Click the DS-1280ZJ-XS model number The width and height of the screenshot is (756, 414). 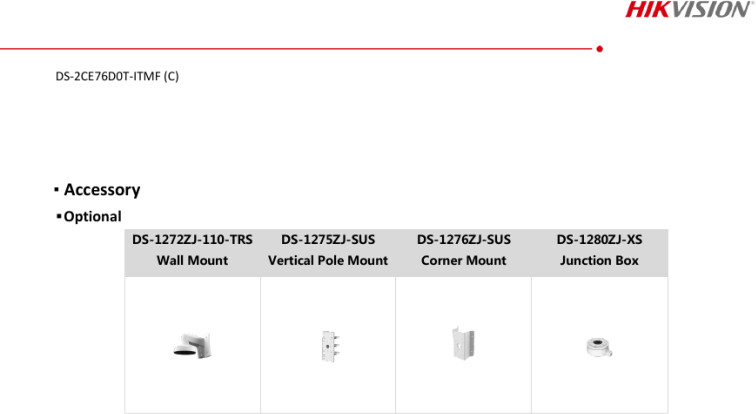tap(599, 240)
